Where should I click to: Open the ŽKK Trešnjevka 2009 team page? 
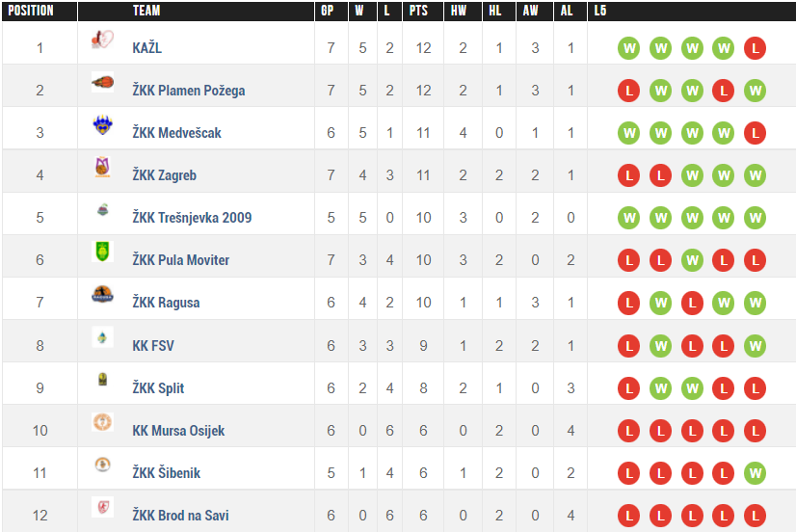[192, 218]
